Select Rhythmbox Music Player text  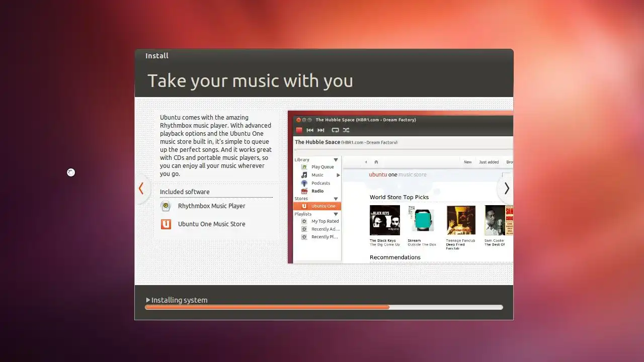click(212, 206)
